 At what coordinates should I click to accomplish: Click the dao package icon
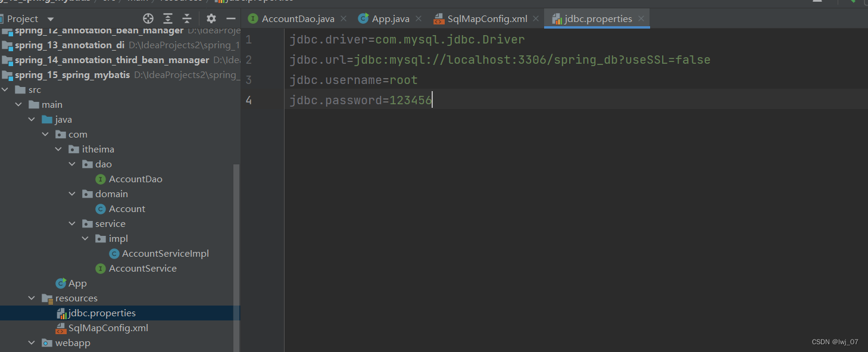(87, 164)
